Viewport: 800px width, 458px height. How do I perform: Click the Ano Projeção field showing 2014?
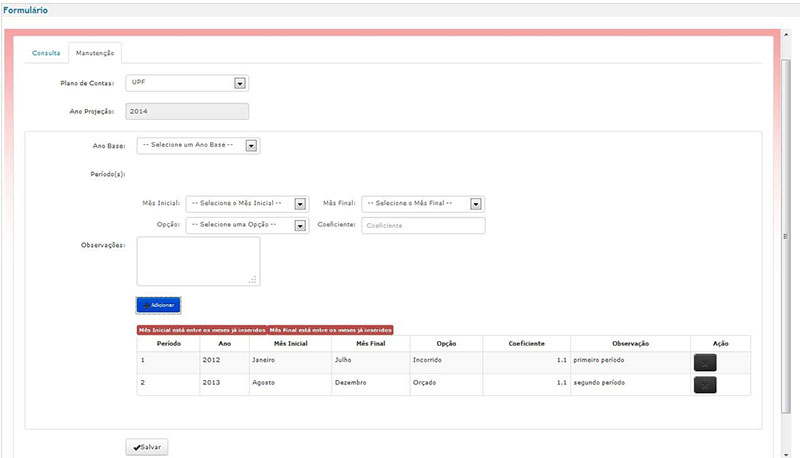187,111
